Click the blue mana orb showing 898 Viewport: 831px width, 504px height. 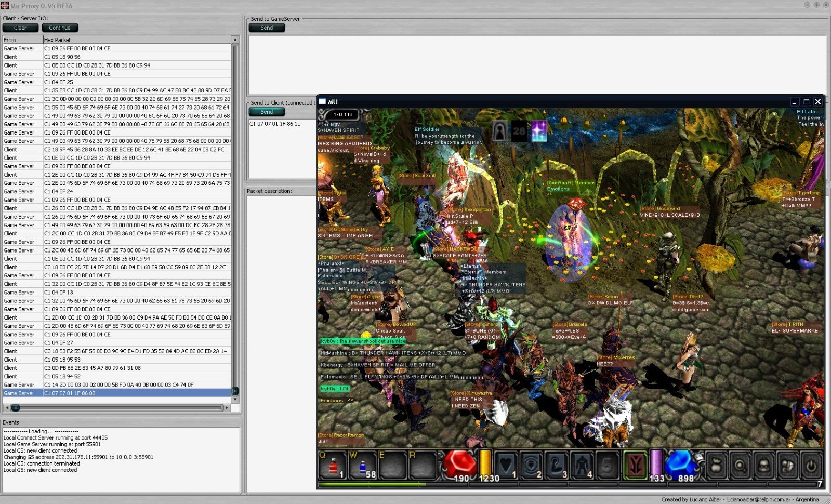(x=680, y=464)
